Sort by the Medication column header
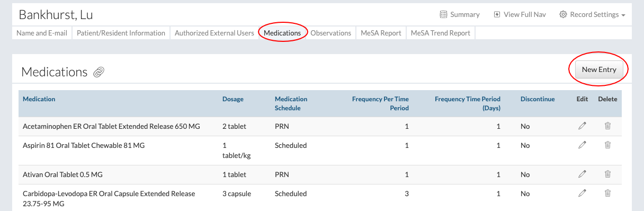 [x=39, y=99]
